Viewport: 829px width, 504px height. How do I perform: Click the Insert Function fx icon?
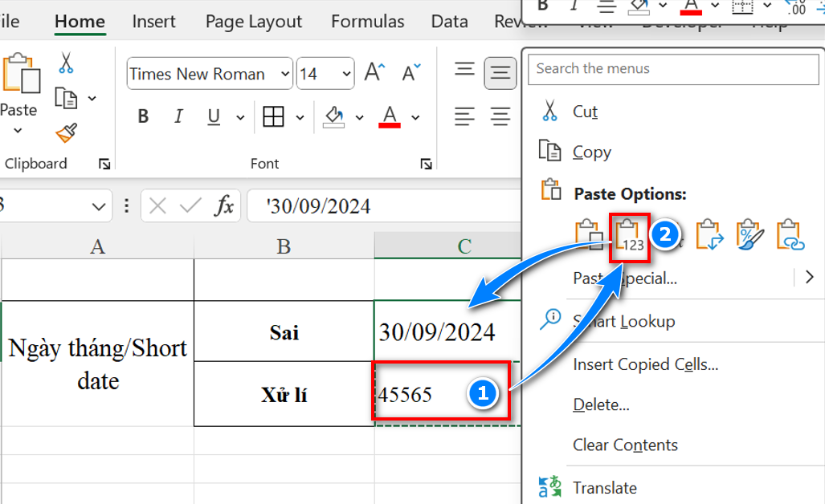click(224, 206)
